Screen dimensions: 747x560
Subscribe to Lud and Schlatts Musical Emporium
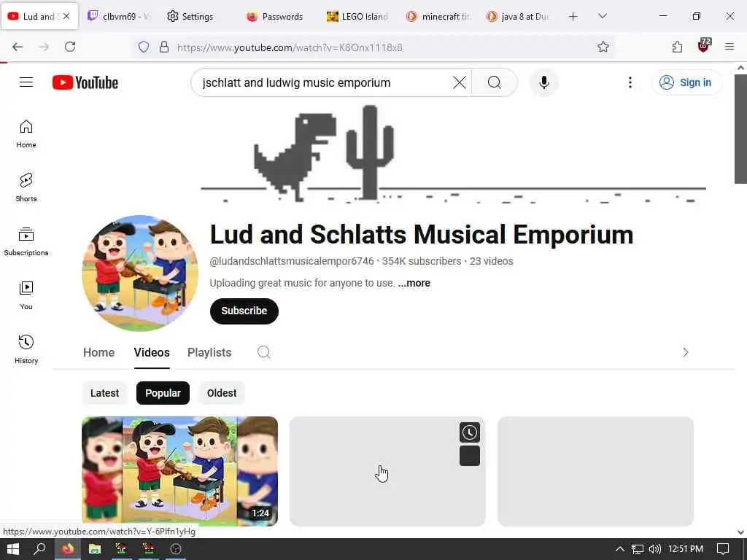[x=244, y=311]
